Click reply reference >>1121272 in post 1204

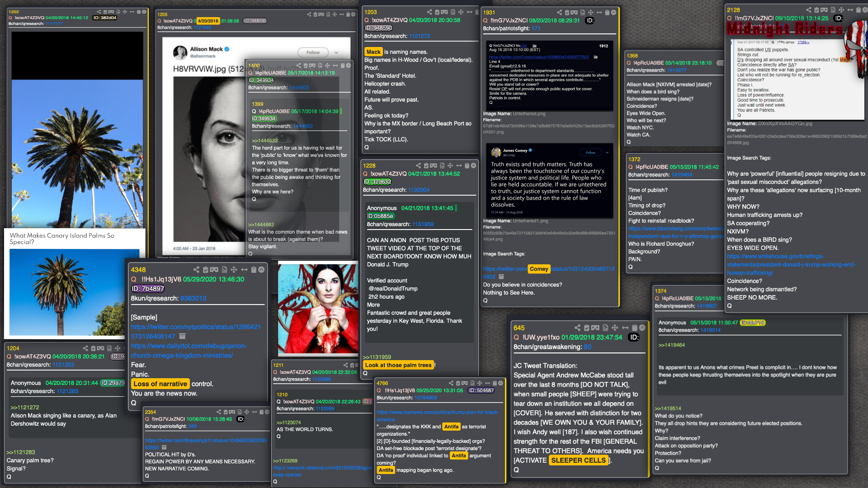[25, 408]
